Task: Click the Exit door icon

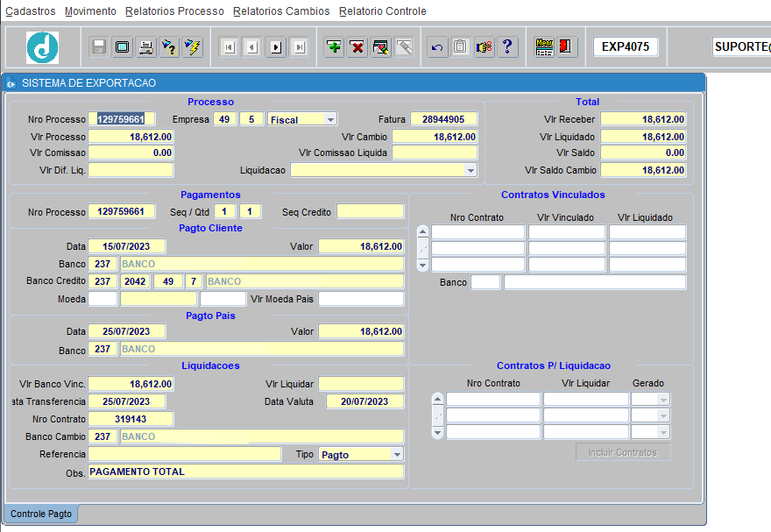Action: coord(567,47)
